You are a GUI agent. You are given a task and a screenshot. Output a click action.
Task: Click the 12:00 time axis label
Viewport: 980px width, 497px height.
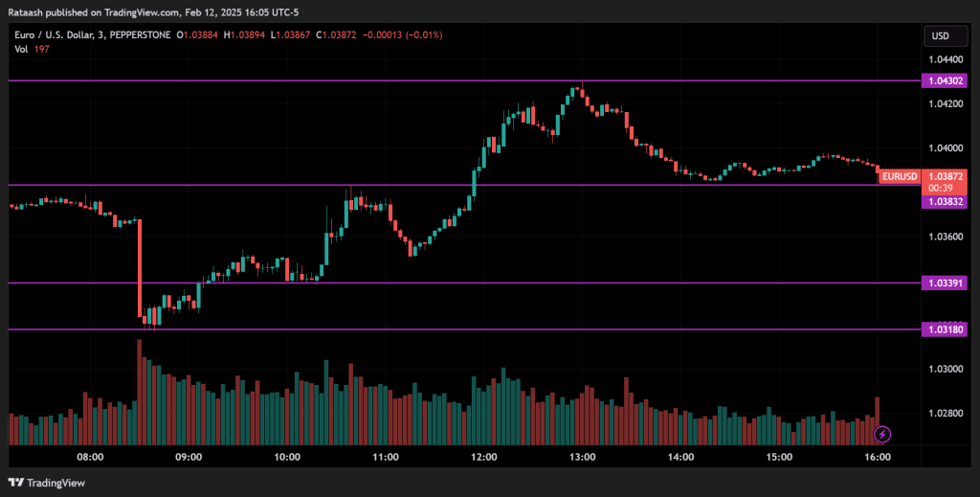(483, 458)
